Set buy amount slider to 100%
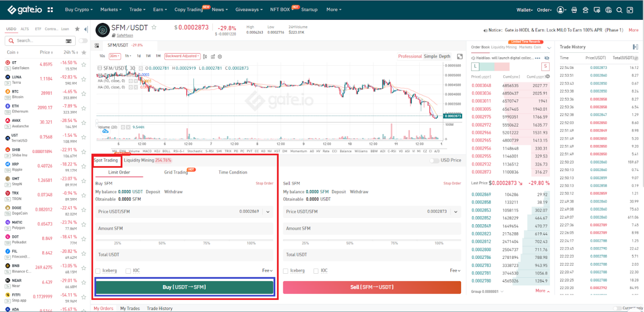Image resolution: width=644 pixels, height=312 pixels. pos(251,243)
